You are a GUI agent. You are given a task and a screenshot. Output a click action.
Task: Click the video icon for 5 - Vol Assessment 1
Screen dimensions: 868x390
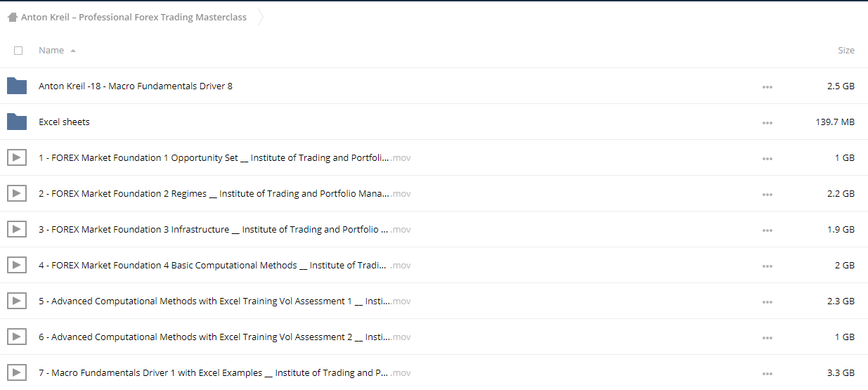[x=17, y=301]
